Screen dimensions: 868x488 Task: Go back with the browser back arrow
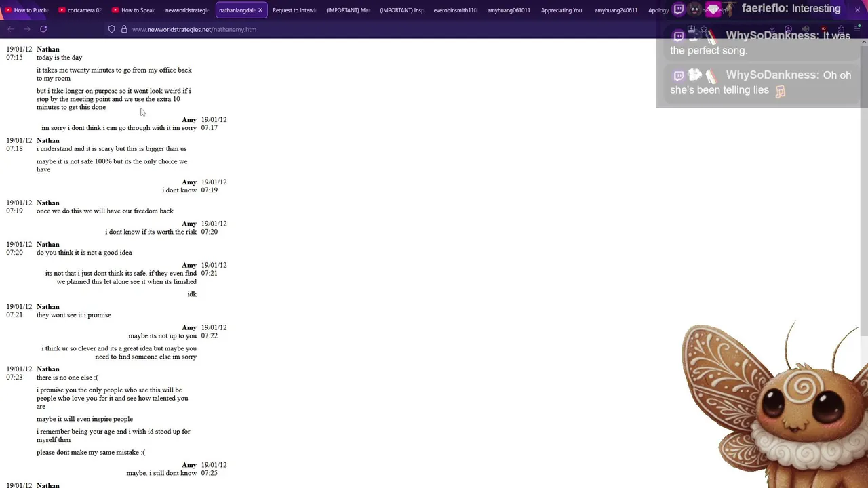(x=11, y=29)
